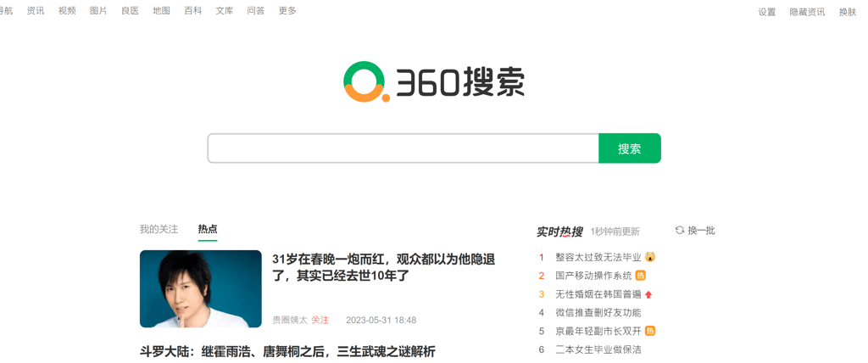
Task: Open hot search 整容太过致无法毕业
Action: [x=598, y=257]
